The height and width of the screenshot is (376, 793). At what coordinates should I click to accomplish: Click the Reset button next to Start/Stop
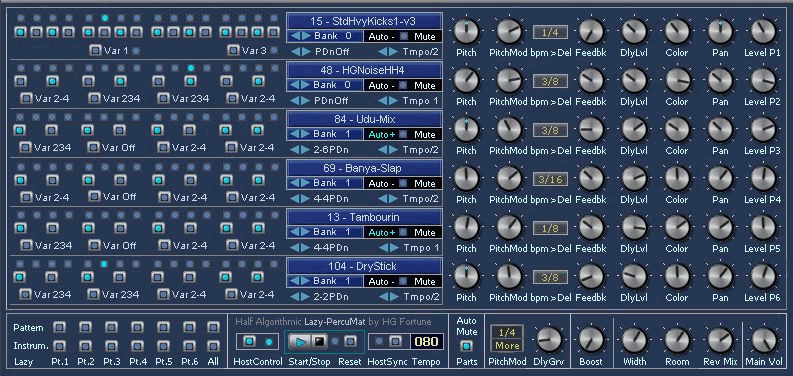[350, 342]
